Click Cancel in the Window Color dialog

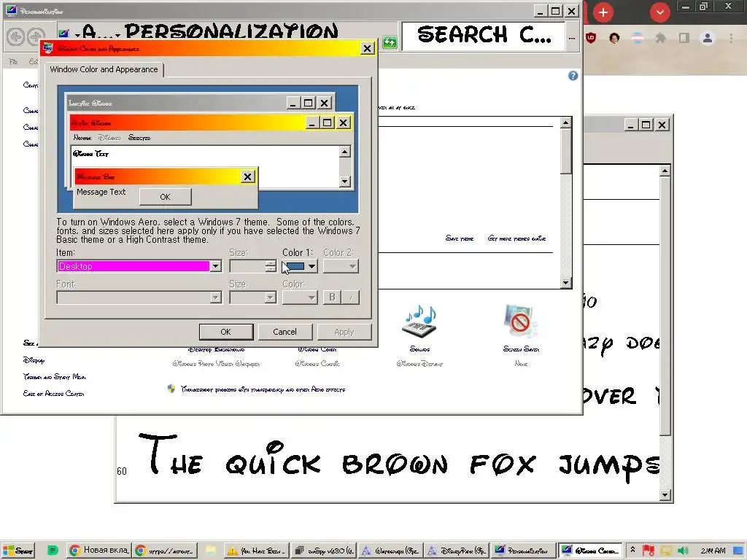pyautogui.click(x=285, y=332)
